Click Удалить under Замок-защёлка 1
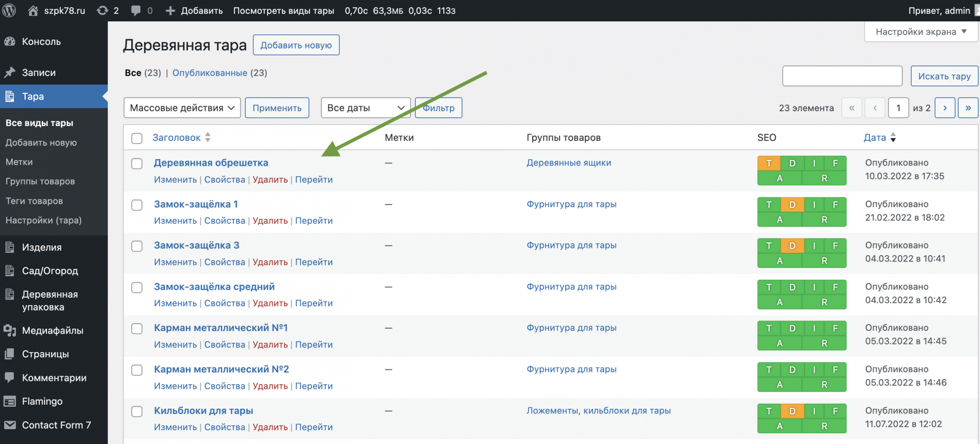This screenshot has width=980, height=444. click(x=270, y=221)
